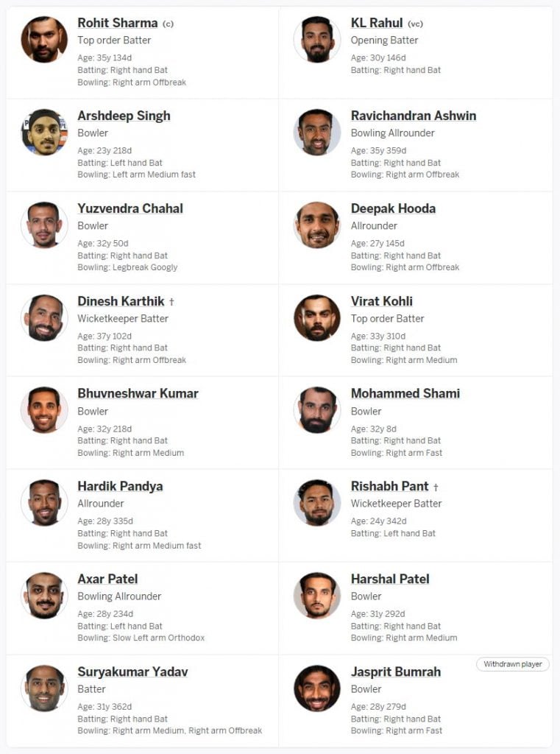Visit Harshal Patel's profile link

point(390,579)
